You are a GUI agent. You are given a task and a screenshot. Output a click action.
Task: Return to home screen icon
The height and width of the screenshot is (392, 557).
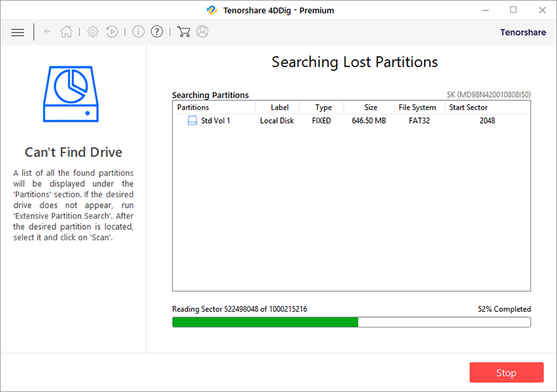pos(66,32)
